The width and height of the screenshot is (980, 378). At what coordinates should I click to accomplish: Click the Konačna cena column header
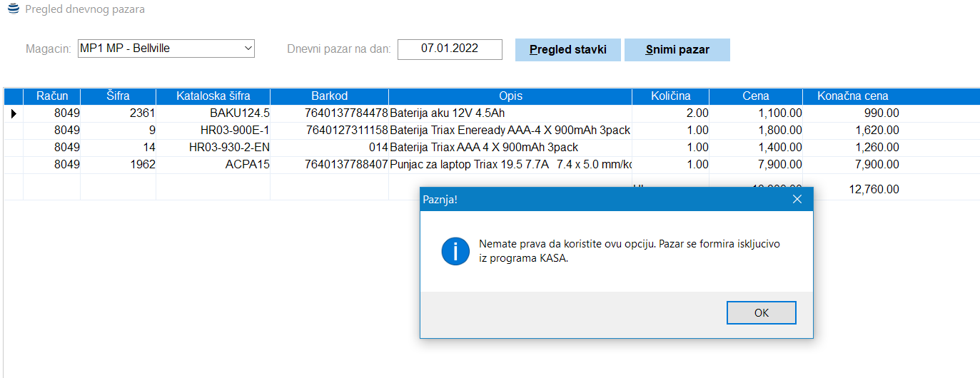(x=853, y=96)
